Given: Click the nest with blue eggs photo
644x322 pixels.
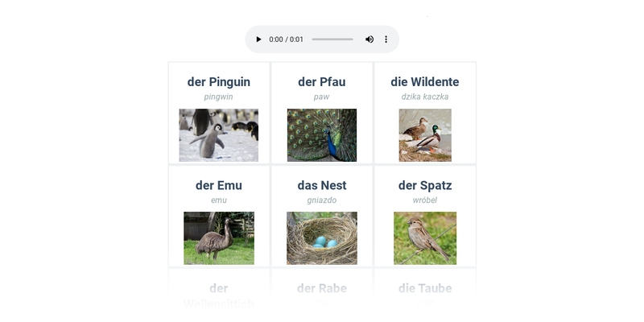Looking at the screenshot, I should point(322,238).
